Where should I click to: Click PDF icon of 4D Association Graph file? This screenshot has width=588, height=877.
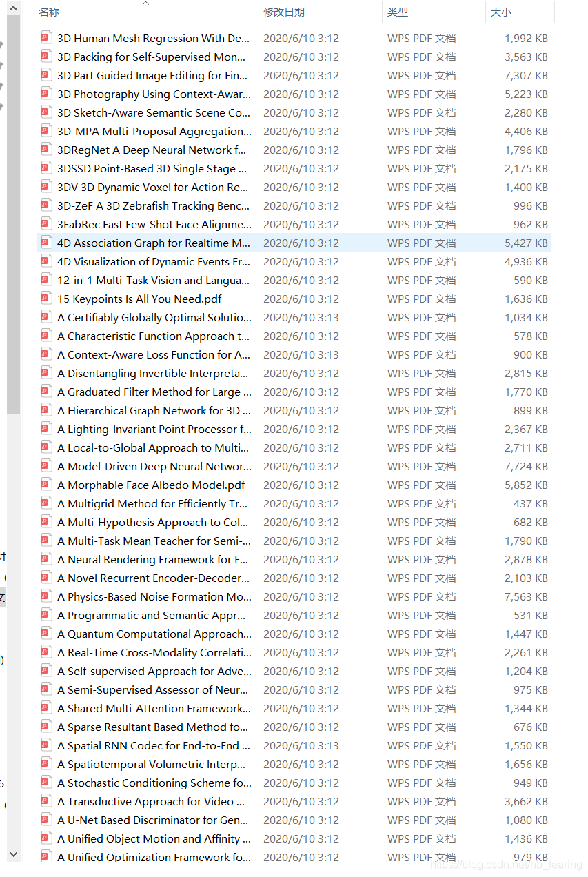tap(45, 243)
